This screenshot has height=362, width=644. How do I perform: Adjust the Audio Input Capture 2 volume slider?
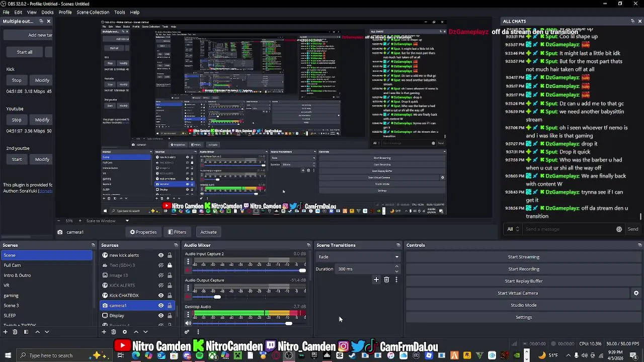[x=302, y=270]
